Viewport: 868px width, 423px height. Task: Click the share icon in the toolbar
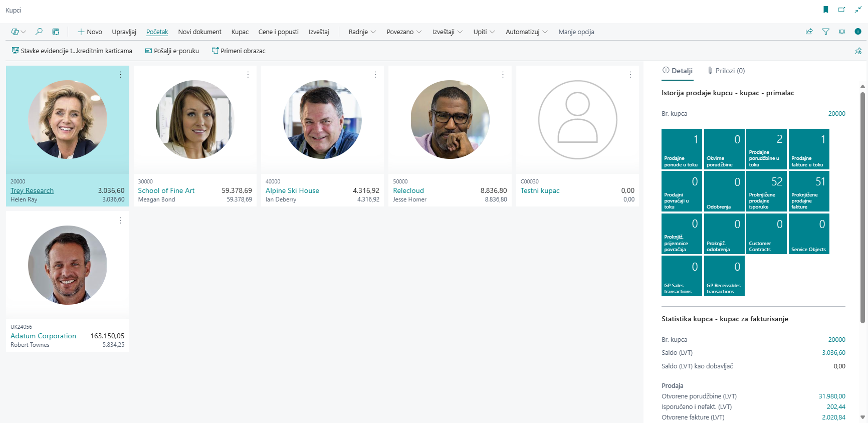tap(809, 32)
